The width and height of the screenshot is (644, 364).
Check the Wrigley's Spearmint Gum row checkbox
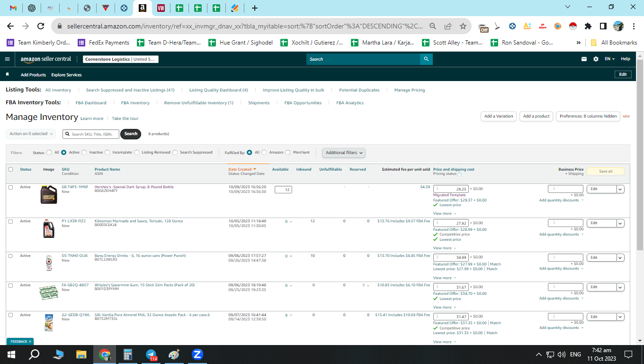[x=10, y=285]
